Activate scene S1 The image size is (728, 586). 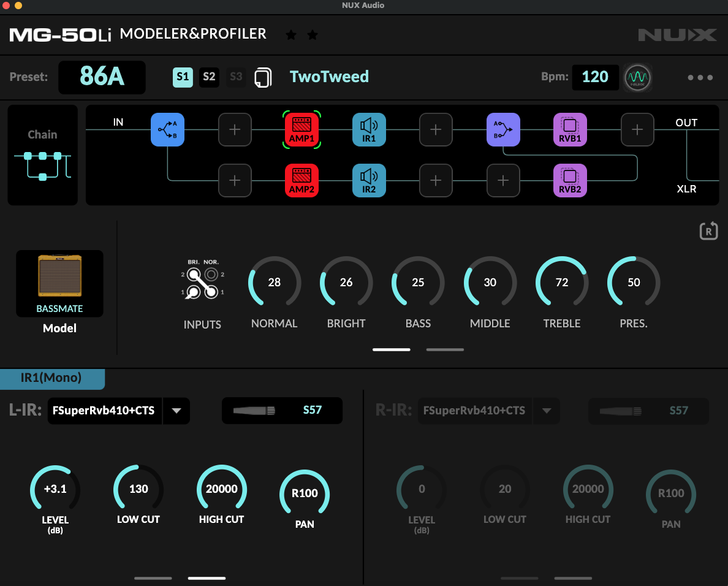click(183, 77)
